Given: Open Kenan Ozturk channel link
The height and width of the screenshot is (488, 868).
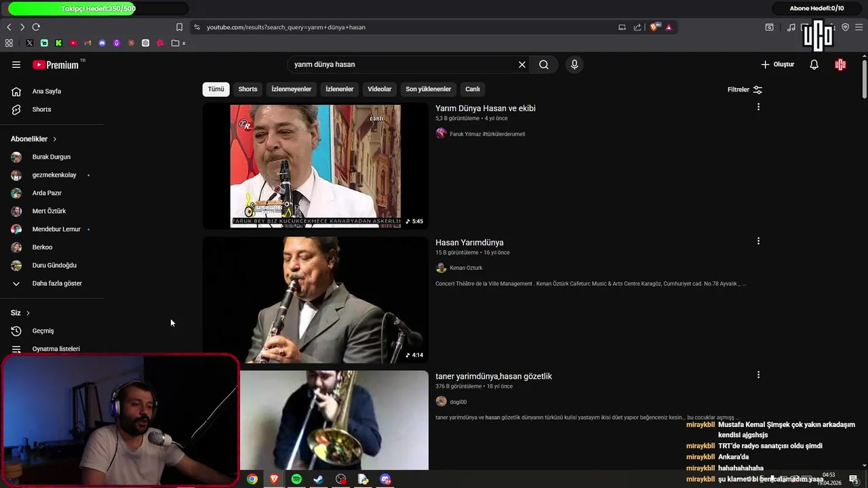Looking at the screenshot, I should click(x=466, y=268).
